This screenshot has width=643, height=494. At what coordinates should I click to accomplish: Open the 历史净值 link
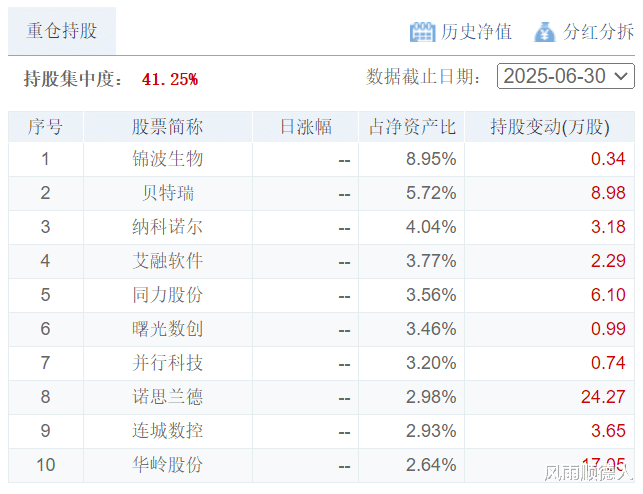coord(476,32)
